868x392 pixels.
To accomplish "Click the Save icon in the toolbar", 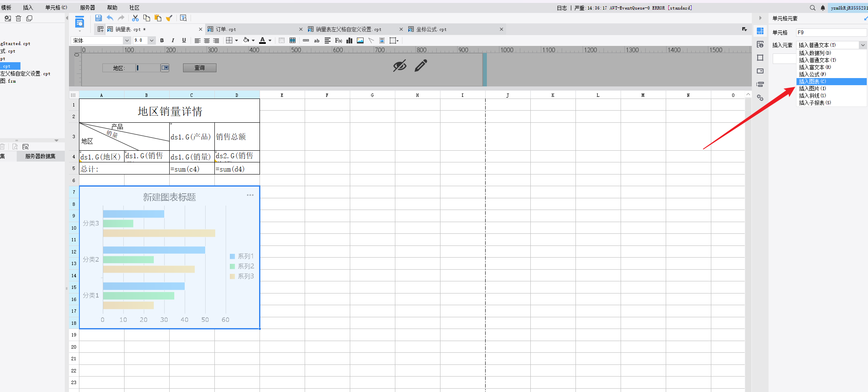I will pos(98,18).
